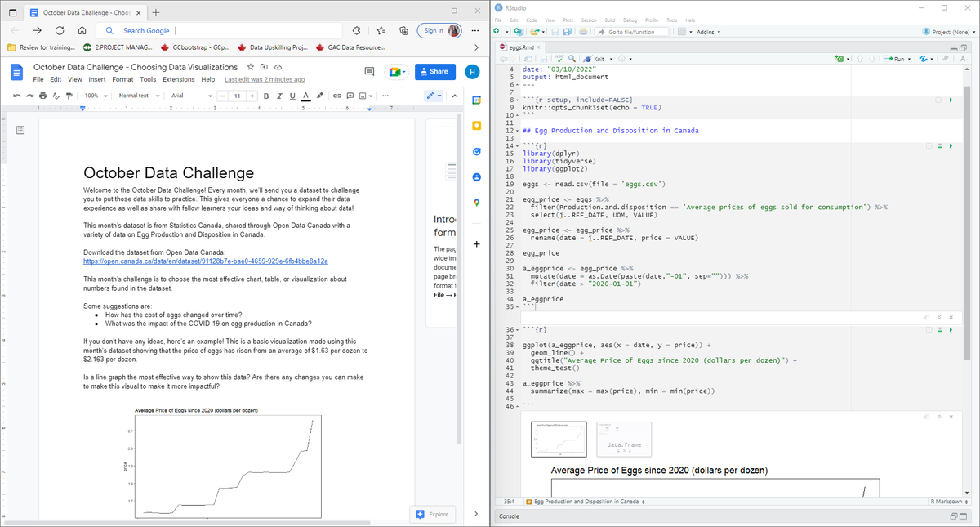The width and height of the screenshot is (980, 527).
Task: Click the Explore button in Docs
Action: pos(433,514)
